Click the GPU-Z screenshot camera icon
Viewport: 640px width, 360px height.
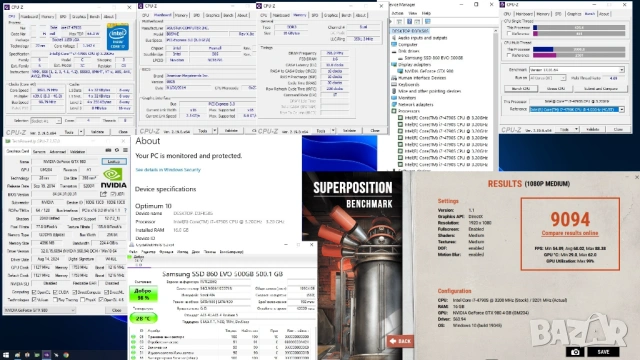(x=108, y=150)
